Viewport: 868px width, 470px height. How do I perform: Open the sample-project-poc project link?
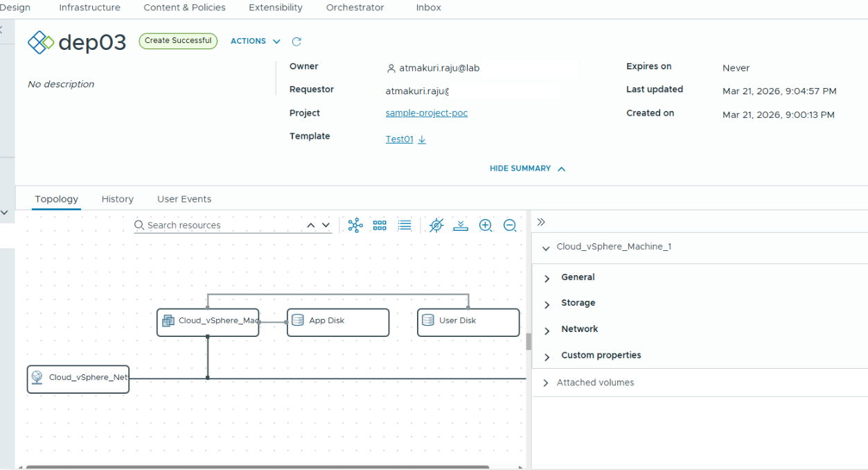point(426,113)
